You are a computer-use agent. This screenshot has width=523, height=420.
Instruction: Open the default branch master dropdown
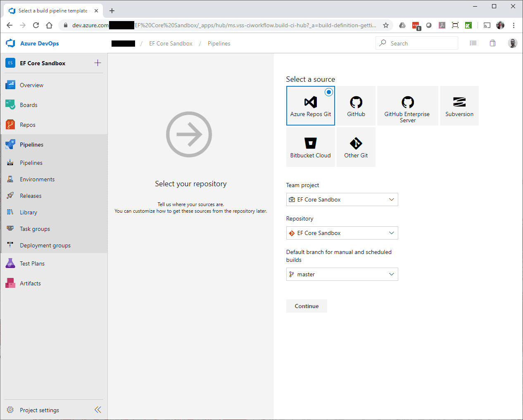click(342, 274)
